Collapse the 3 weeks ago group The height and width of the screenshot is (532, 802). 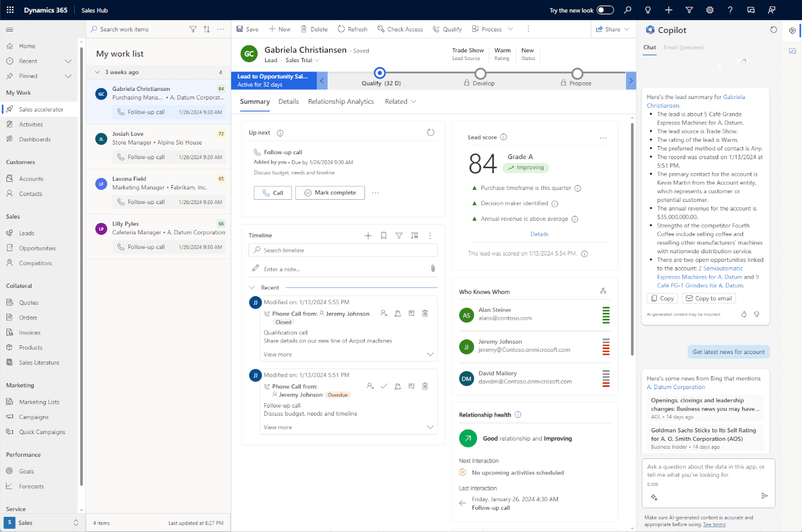pos(97,72)
